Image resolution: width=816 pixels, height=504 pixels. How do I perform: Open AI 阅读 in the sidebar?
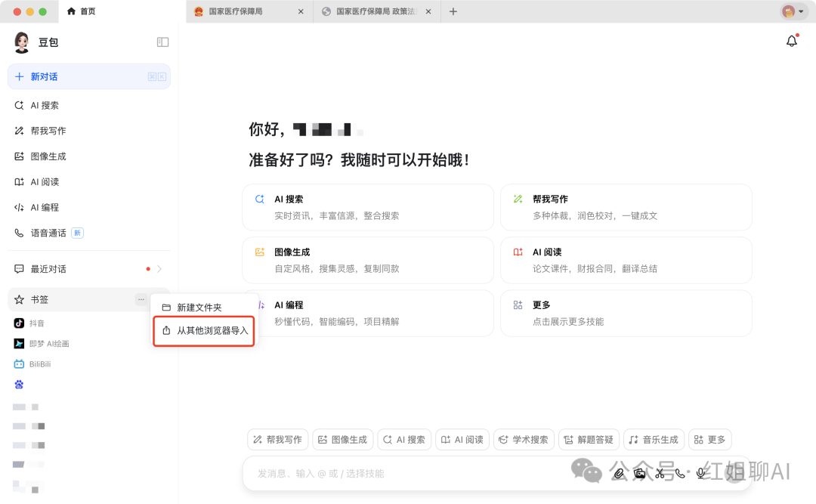[x=89, y=181]
